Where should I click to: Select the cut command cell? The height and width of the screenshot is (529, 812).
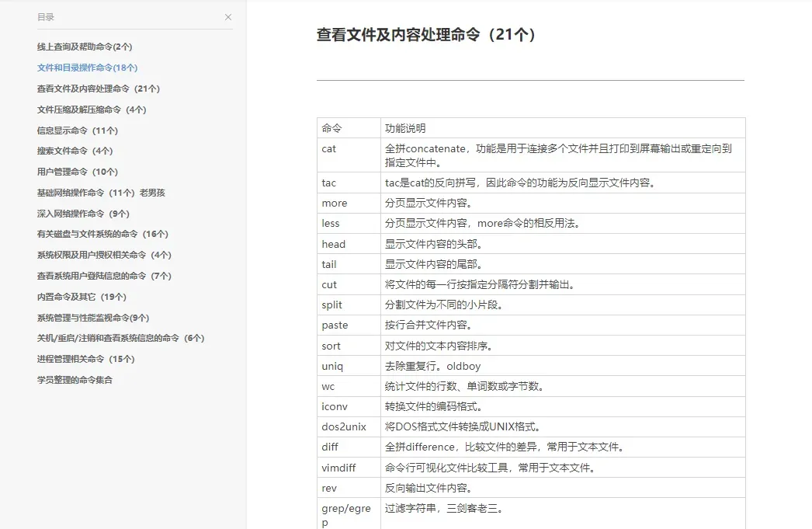(349, 284)
